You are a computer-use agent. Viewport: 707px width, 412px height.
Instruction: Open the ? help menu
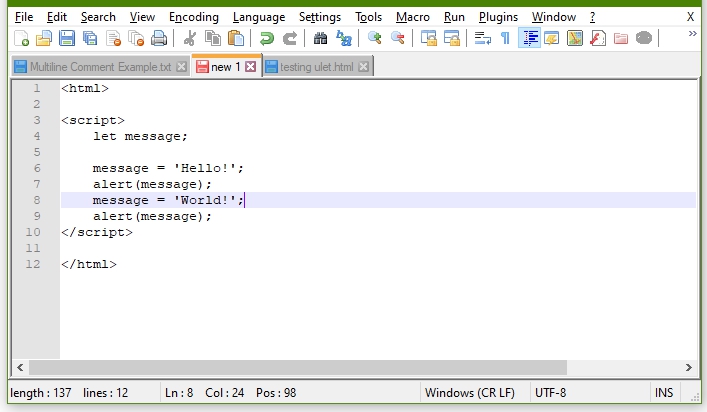592,17
